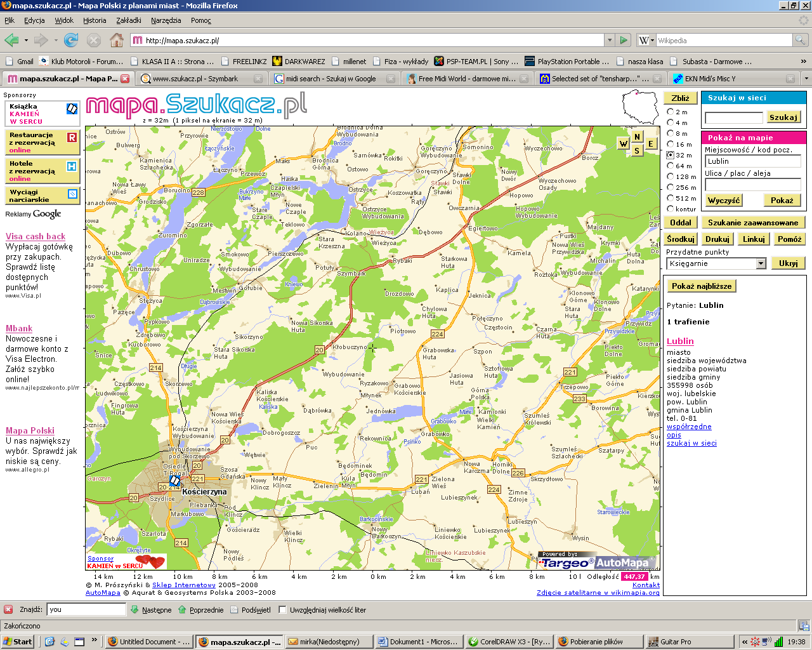The image size is (812, 650).
Task: Click the bookstore marker on Kościerzyna map
Action: (x=175, y=481)
